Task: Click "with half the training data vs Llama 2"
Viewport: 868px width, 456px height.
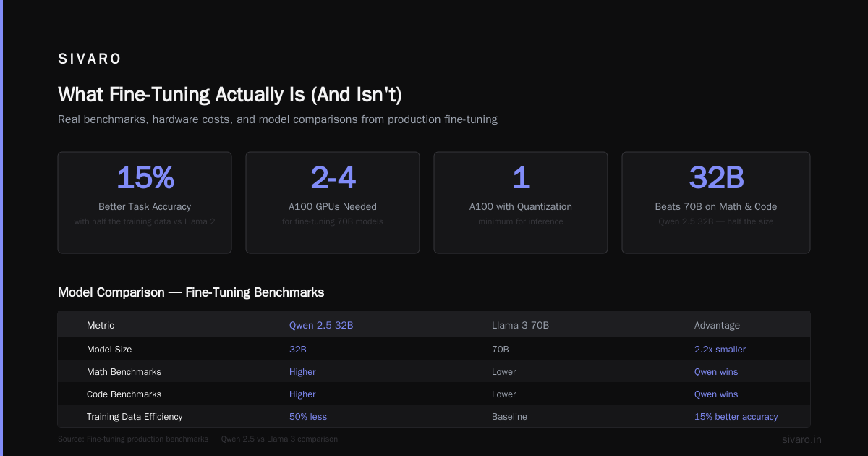Action: click(145, 221)
